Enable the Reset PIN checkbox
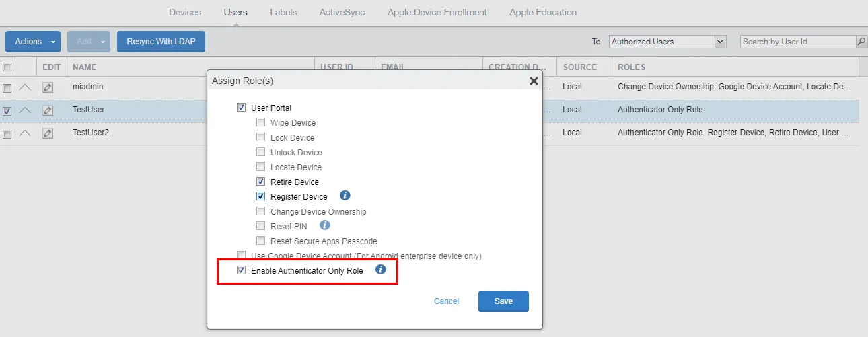This screenshot has width=868, height=337. coord(260,226)
